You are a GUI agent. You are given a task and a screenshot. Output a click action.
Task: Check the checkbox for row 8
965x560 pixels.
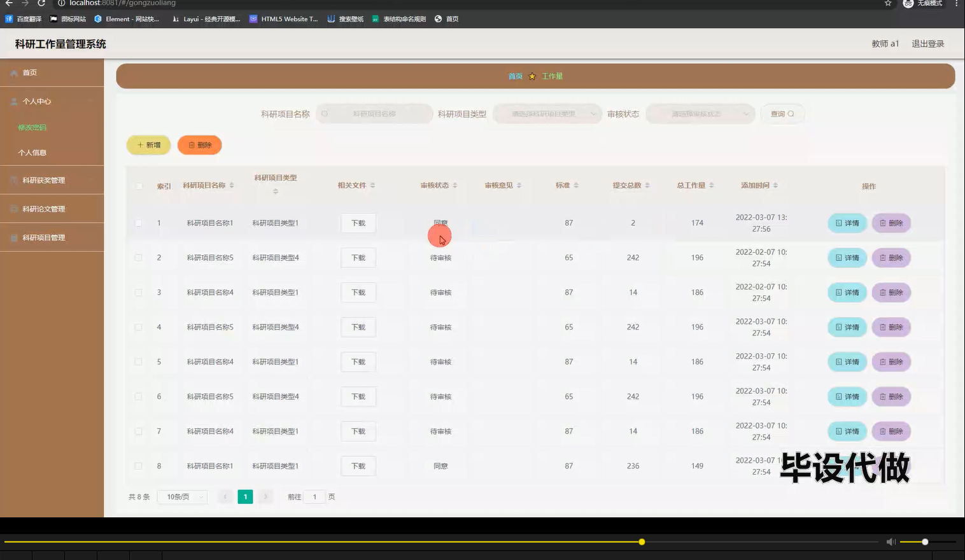(x=139, y=466)
